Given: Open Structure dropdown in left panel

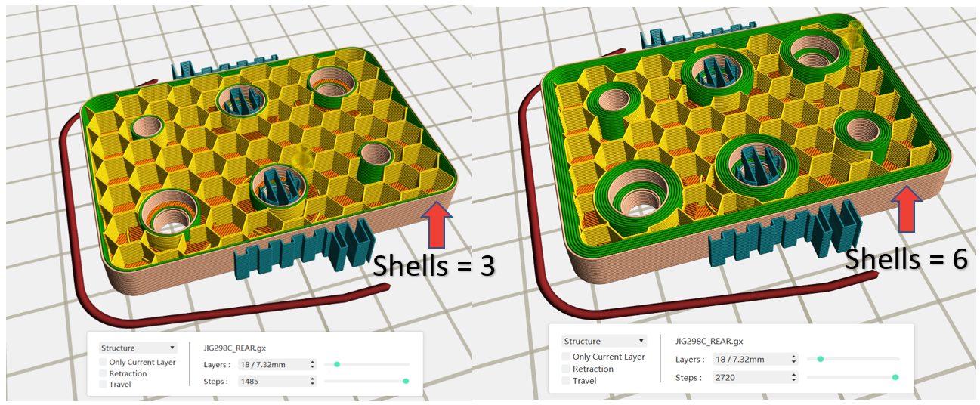Looking at the screenshot, I should (x=138, y=348).
